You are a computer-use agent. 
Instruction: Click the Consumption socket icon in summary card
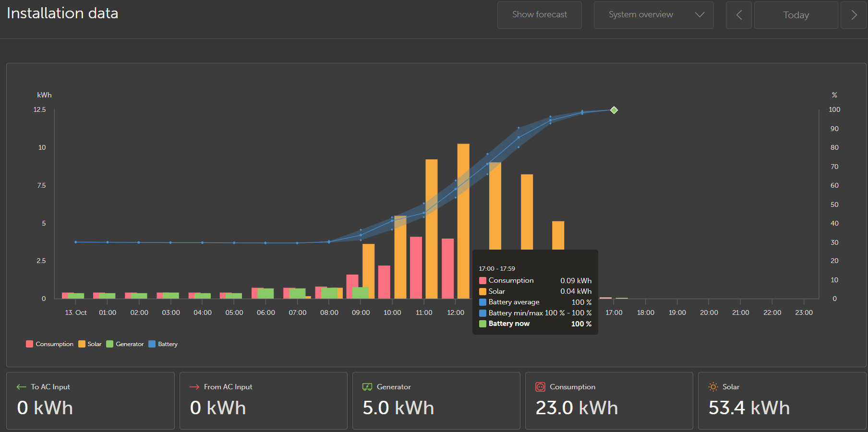(x=540, y=387)
